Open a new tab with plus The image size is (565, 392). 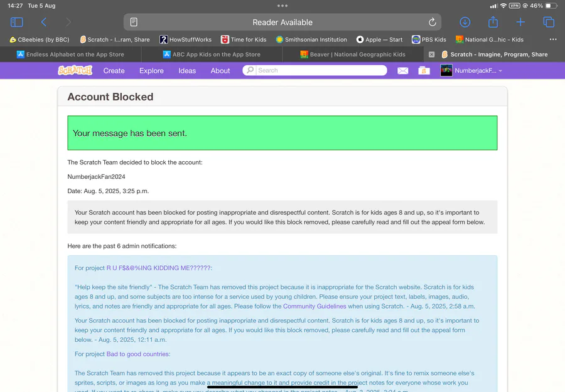pyautogui.click(x=520, y=23)
